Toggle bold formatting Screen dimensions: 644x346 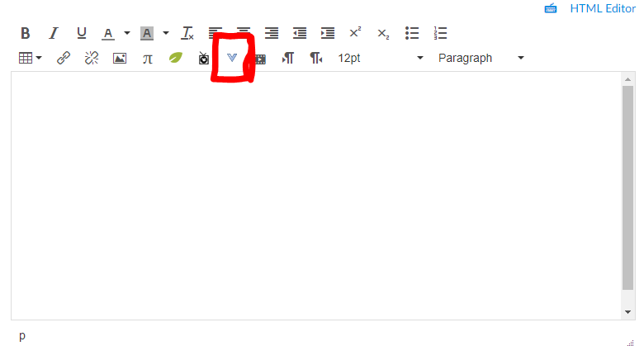coord(25,33)
